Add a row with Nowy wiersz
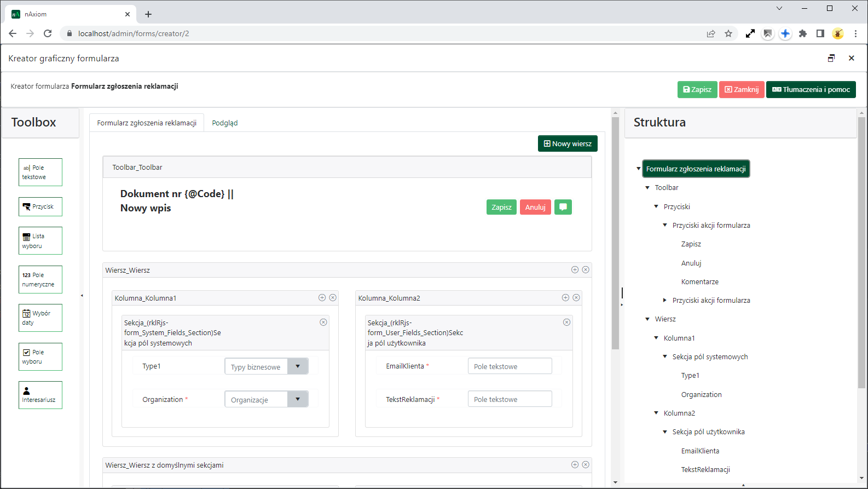 pos(568,143)
